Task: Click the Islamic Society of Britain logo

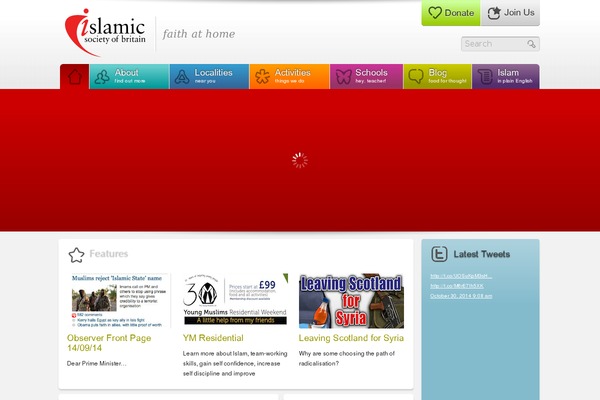Action: pyautogui.click(x=105, y=33)
